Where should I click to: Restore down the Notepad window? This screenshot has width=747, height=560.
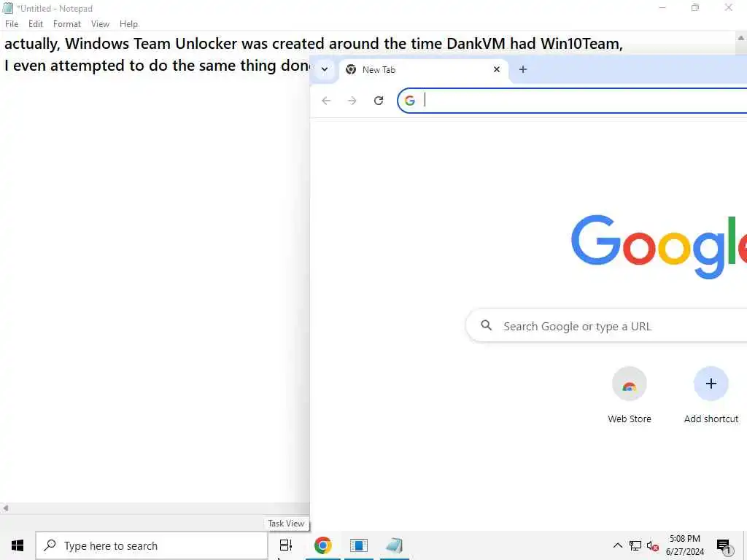[695, 7]
